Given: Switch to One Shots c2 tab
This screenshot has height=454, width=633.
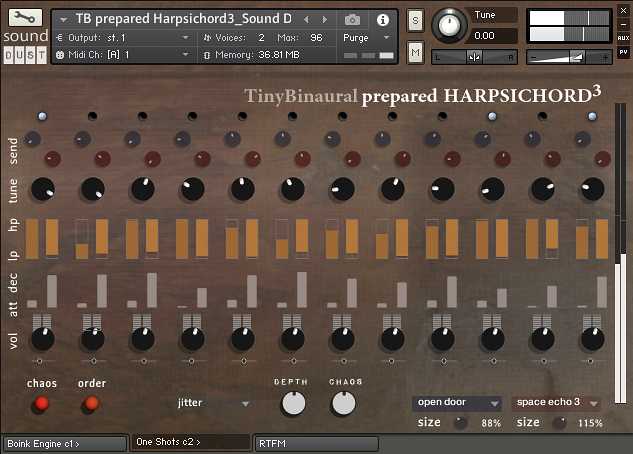Looking at the screenshot, I should (191, 442).
